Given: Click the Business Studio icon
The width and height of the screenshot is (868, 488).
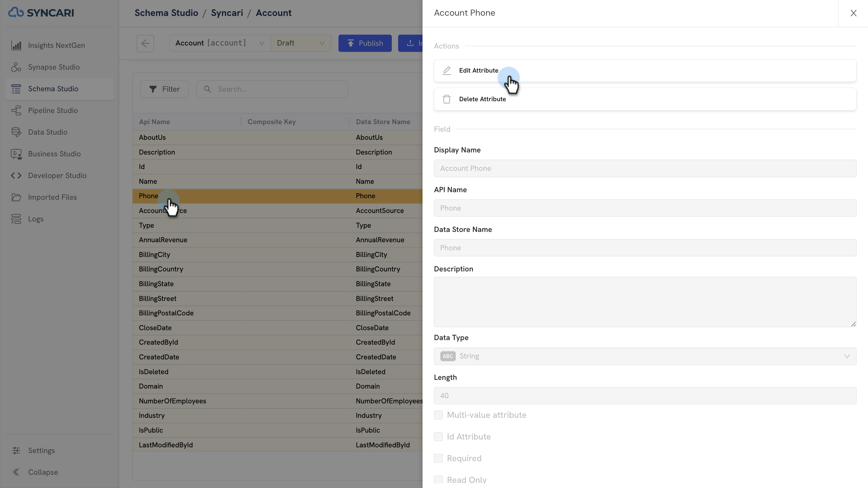Looking at the screenshot, I should (16, 154).
